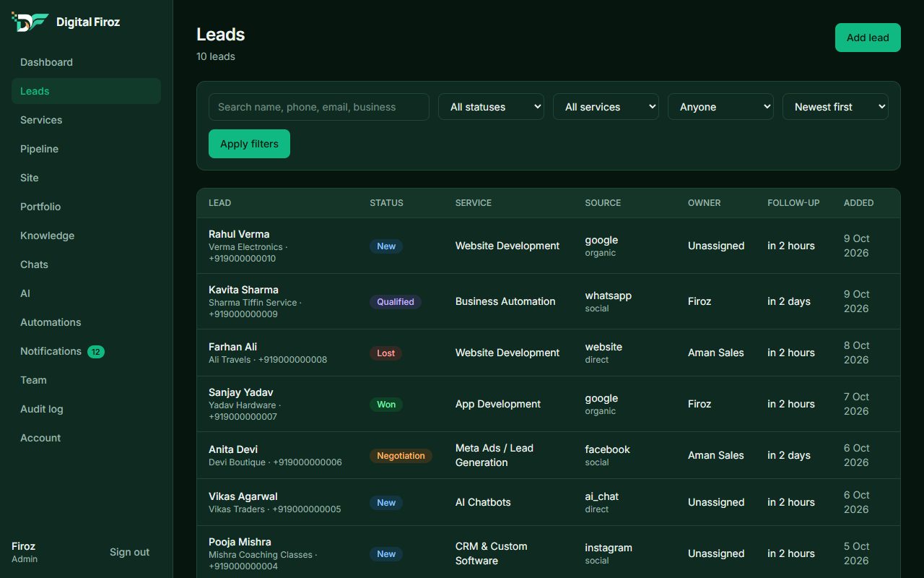The width and height of the screenshot is (924, 578).
Task: Open Automations from the sidebar
Action: pyautogui.click(x=86, y=322)
